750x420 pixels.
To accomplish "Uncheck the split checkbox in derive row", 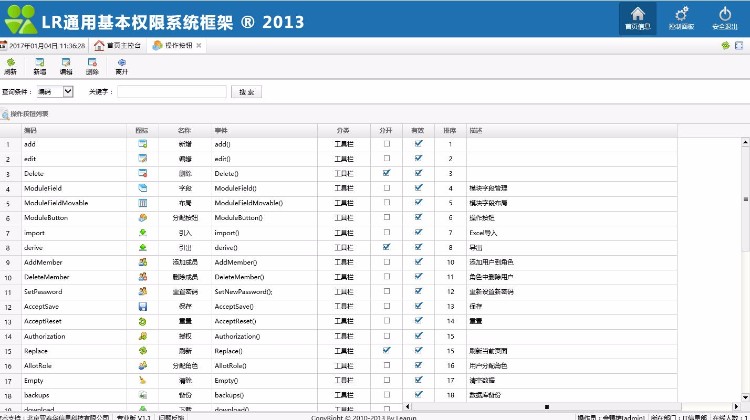I will click(x=386, y=247).
